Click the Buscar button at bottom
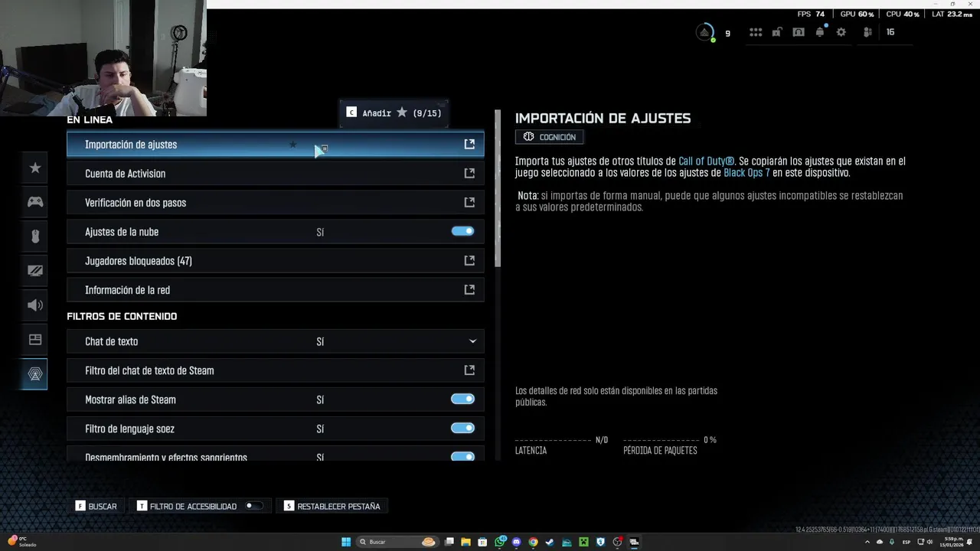The width and height of the screenshot is (980, 551). 96,506
